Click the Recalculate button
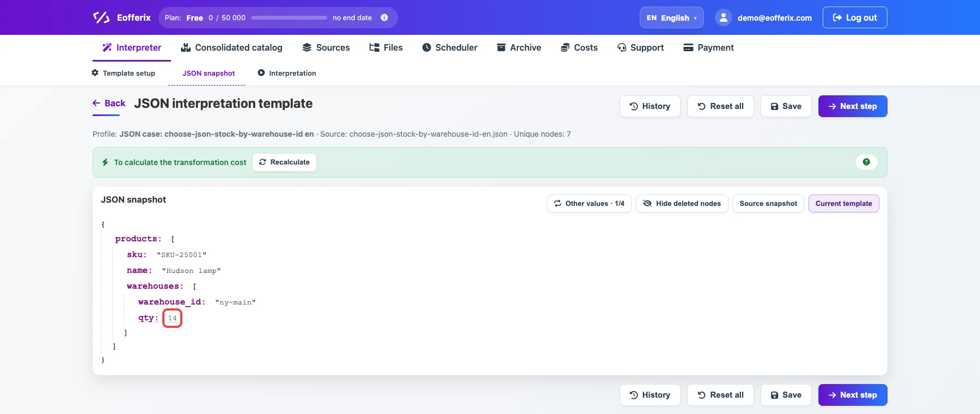The width and height of the screenshot is (980, 414). coord(284,162)
